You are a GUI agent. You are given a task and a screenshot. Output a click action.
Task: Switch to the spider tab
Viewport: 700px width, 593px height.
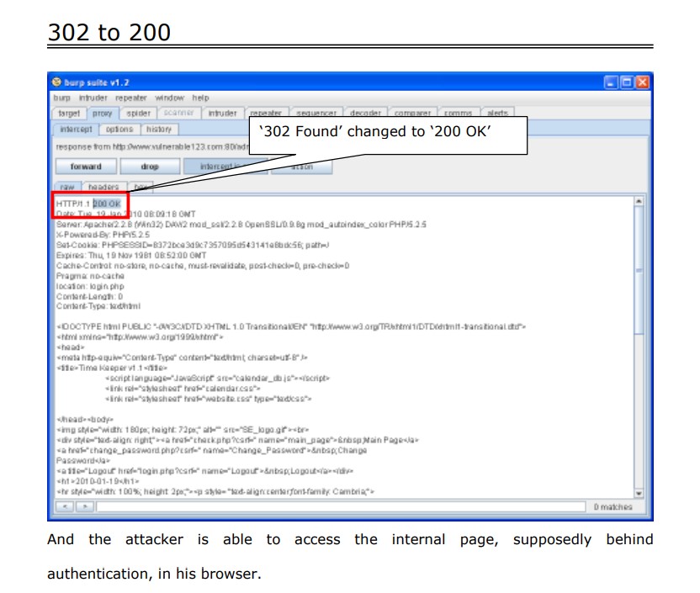pos(138,114)
